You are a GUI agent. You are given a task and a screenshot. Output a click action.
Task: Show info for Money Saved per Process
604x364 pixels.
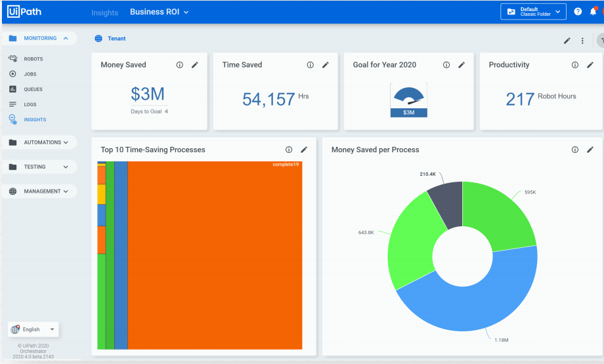pos(574,150)
